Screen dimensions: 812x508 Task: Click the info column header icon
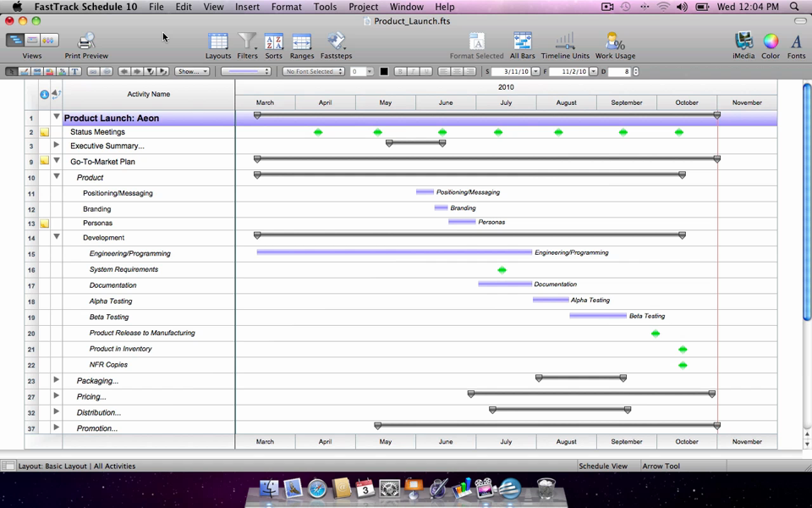(45, 94)
